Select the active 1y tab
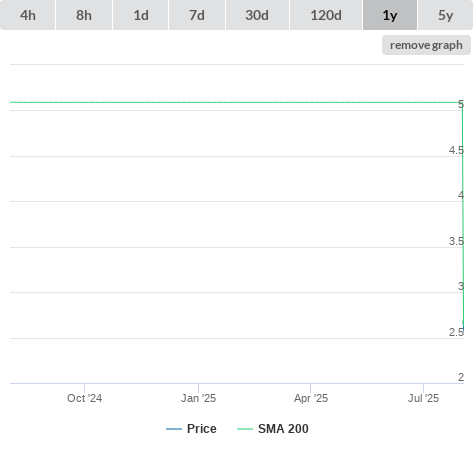Image resolution: width=474 pixels, height=455 pixels. coord(390,15)
